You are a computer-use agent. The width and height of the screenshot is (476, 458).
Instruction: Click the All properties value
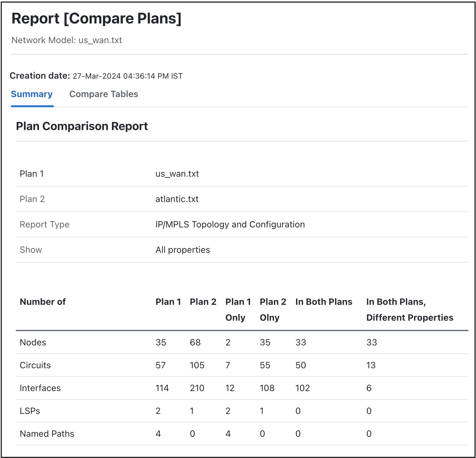point(182,250)
